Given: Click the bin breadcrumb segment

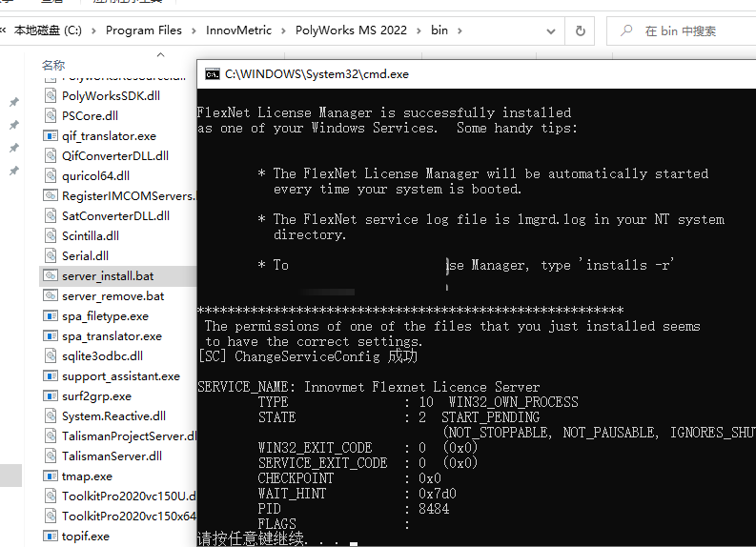Looking at the screenshot, I should click(x=439, y=30).
